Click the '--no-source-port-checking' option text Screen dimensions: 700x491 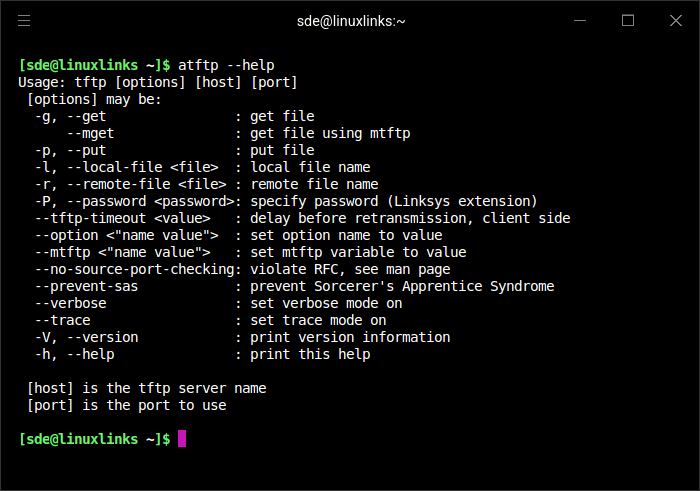click(x=134, y=269)
